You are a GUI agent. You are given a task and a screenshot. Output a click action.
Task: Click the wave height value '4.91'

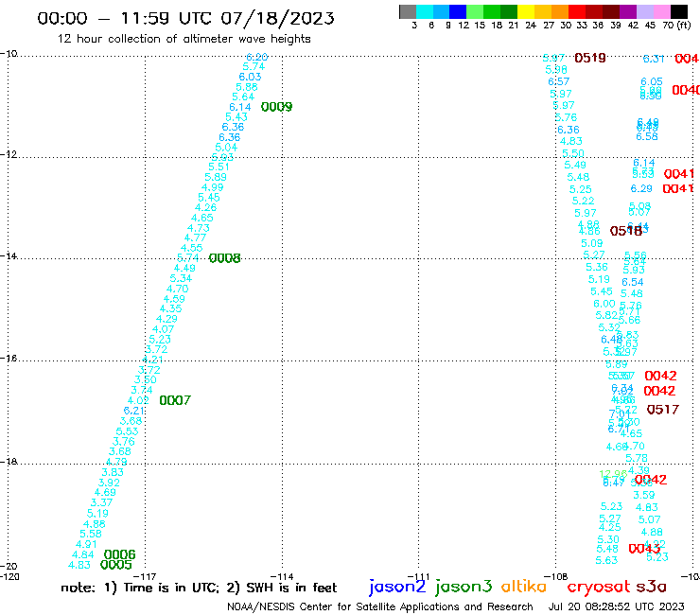pos(86,544)
